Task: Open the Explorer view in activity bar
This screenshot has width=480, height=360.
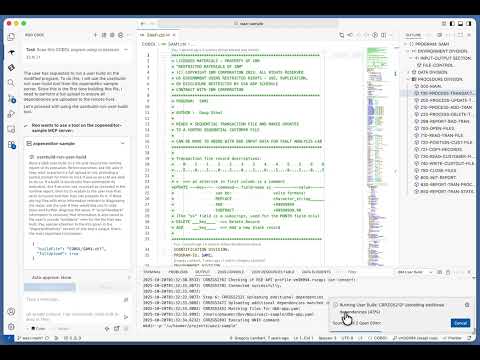Action: coord(11,37)
